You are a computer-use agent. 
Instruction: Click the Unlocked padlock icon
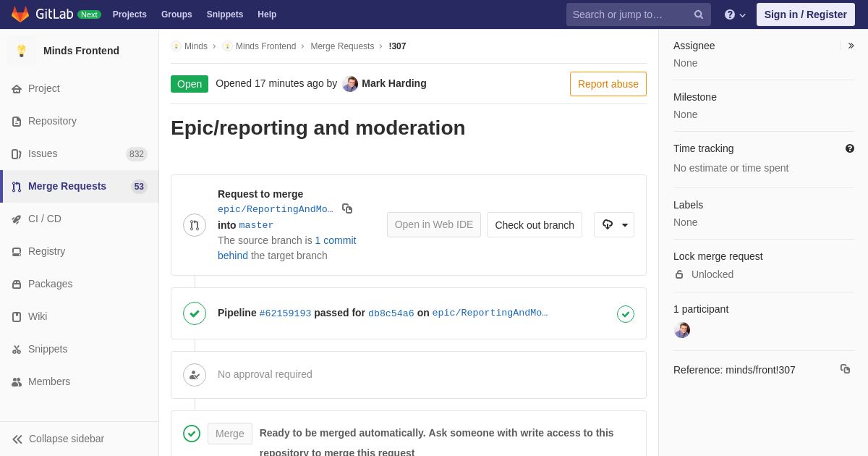tap(679, 274)
